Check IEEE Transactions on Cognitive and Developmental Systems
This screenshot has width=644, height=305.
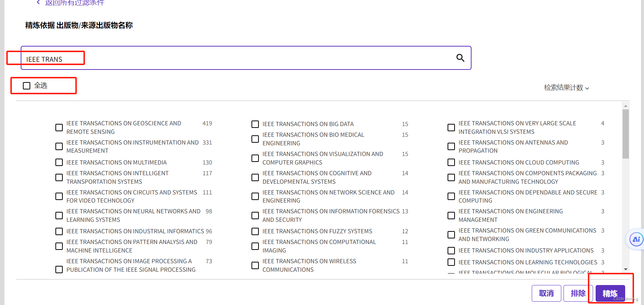[255, 177]
